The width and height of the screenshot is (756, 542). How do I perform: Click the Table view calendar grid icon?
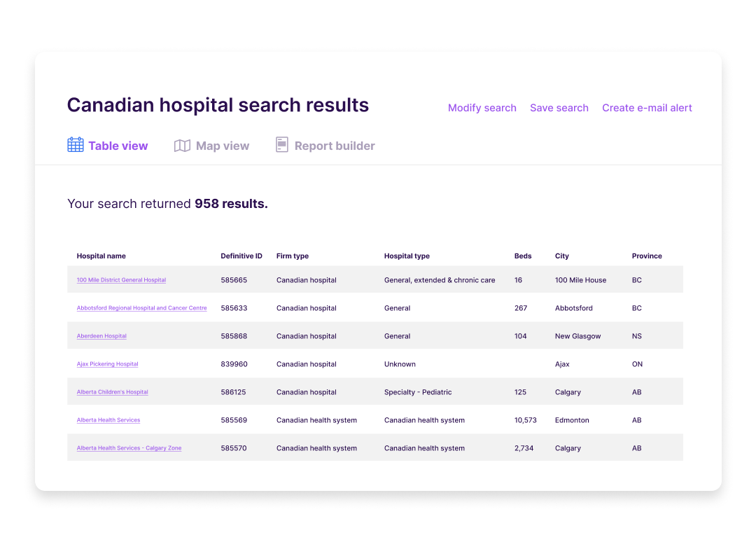(75, 145)
